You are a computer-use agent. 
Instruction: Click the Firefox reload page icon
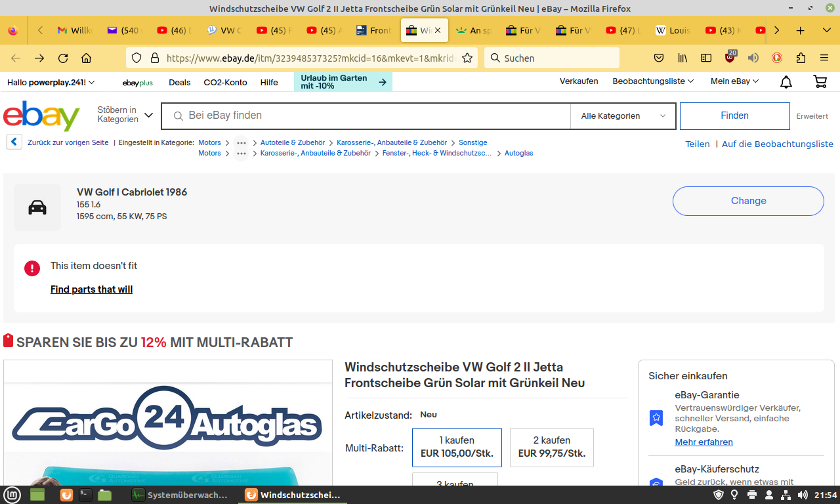pos(63,58)
